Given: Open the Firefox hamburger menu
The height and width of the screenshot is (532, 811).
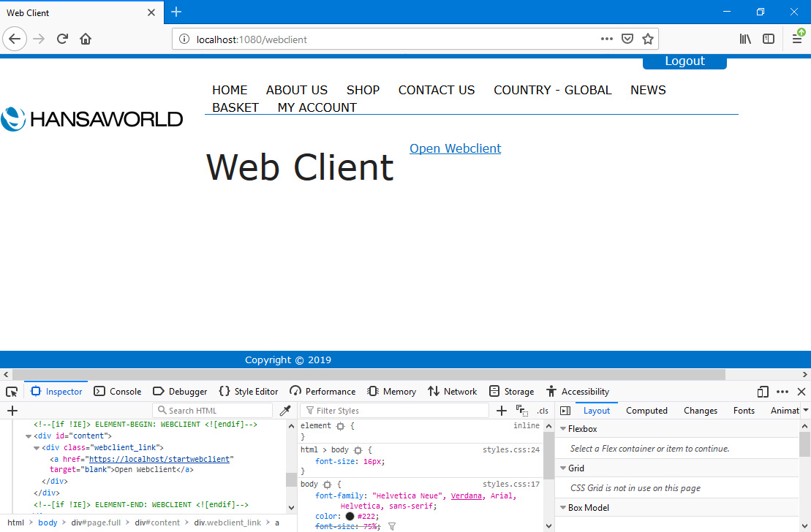Looking at the screenshot, I should point(797,39).
